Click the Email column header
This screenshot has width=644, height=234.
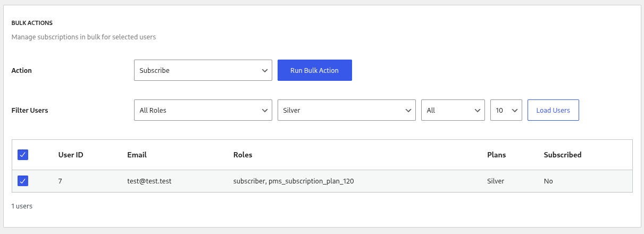coord(137,155)
